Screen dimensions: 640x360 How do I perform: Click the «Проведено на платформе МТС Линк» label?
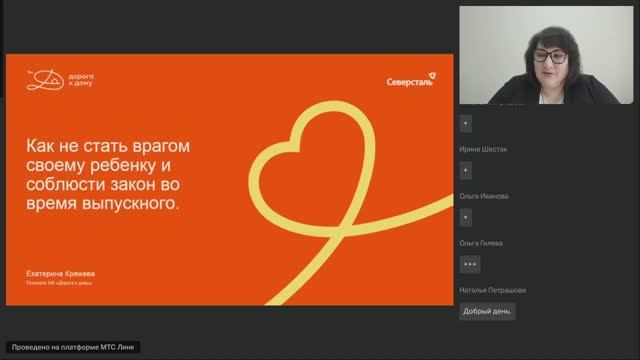tap(73, 347)
